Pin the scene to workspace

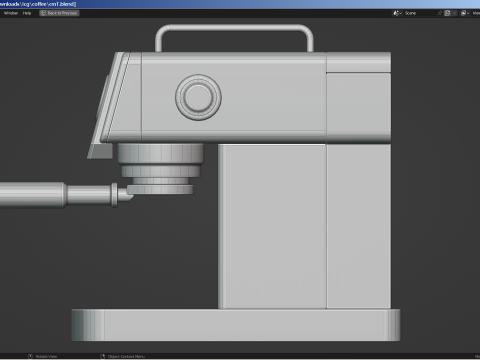tap(440, 13)
